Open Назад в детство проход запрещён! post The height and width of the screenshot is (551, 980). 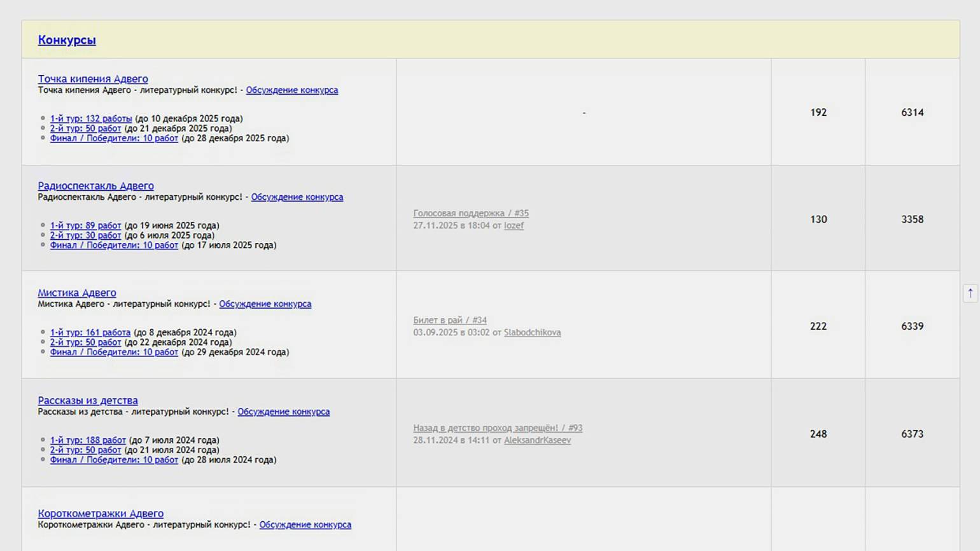(x=497, y=428)
